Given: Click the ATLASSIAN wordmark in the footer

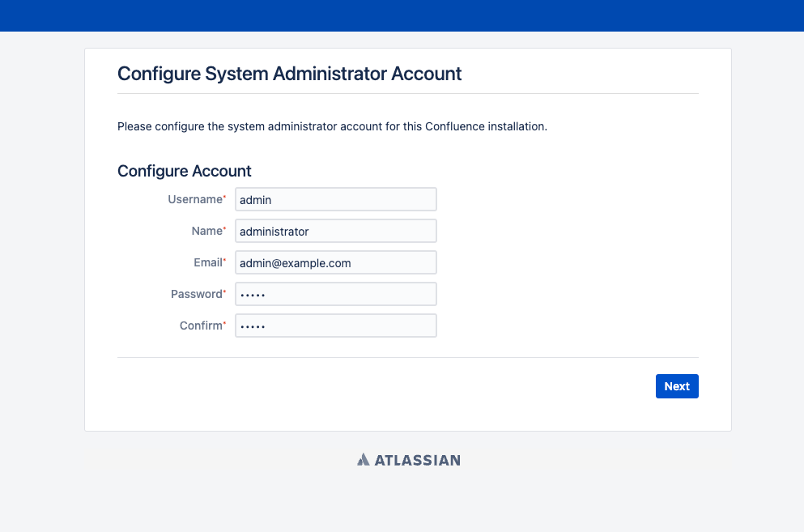Looking at the screenshot, I should 417,460.
